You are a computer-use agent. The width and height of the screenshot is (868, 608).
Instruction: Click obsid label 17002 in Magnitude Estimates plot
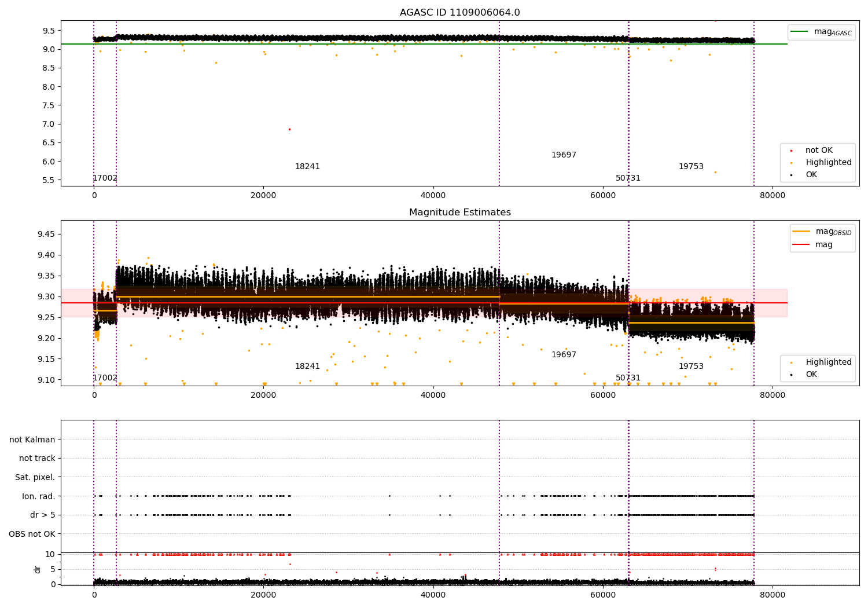click(105, 378)
